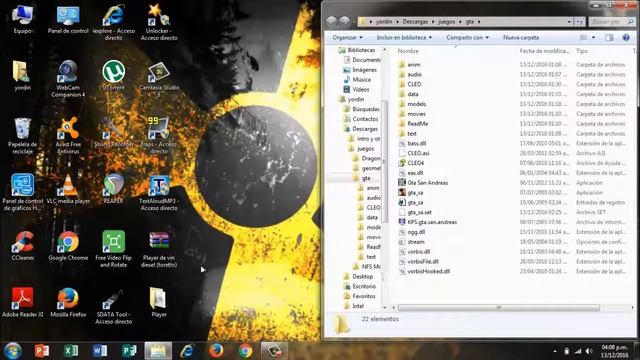
Task: Sort by Fecha de modificación column
Action: coord(545,51)
